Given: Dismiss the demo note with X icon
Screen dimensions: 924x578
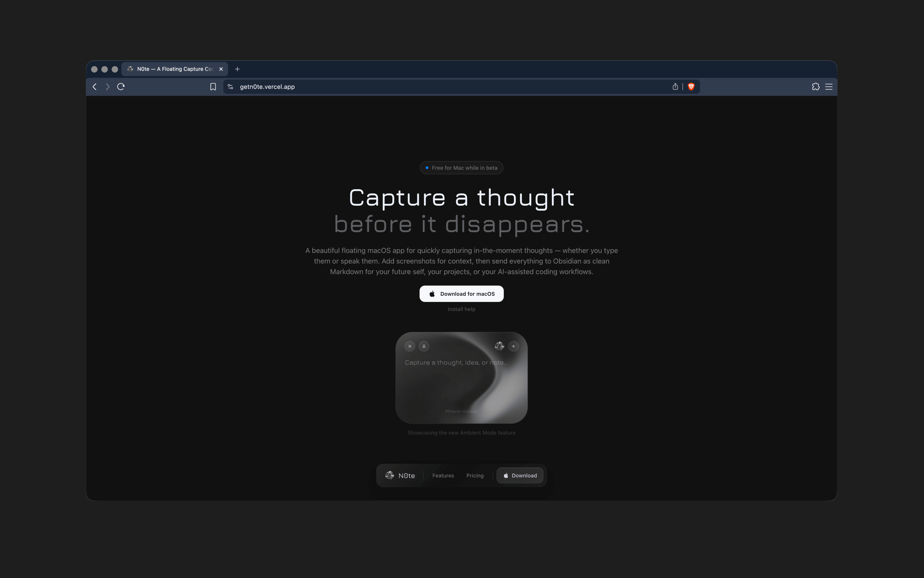Looking at the screenshot, I should coord(410,346).
